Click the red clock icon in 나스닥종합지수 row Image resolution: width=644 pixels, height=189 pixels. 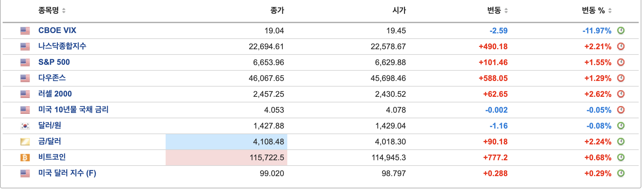(x=621, y=46)
